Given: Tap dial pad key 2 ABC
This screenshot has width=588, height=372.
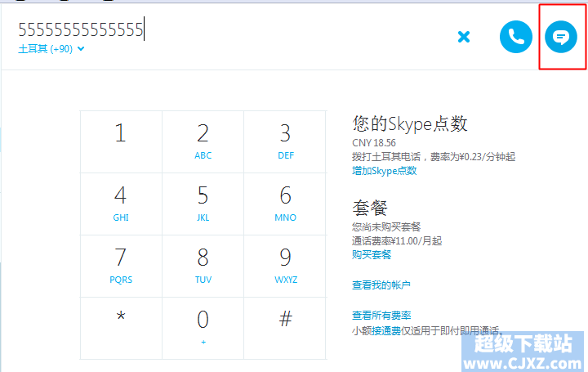Looking at the screenshot, I should click(203, 142).
